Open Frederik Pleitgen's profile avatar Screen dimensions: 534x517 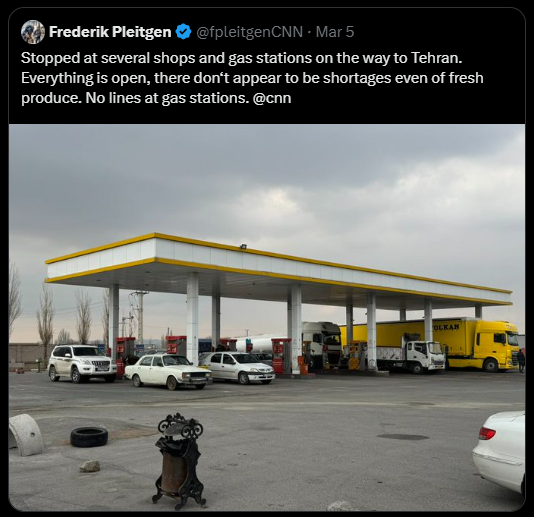point(33,32)
